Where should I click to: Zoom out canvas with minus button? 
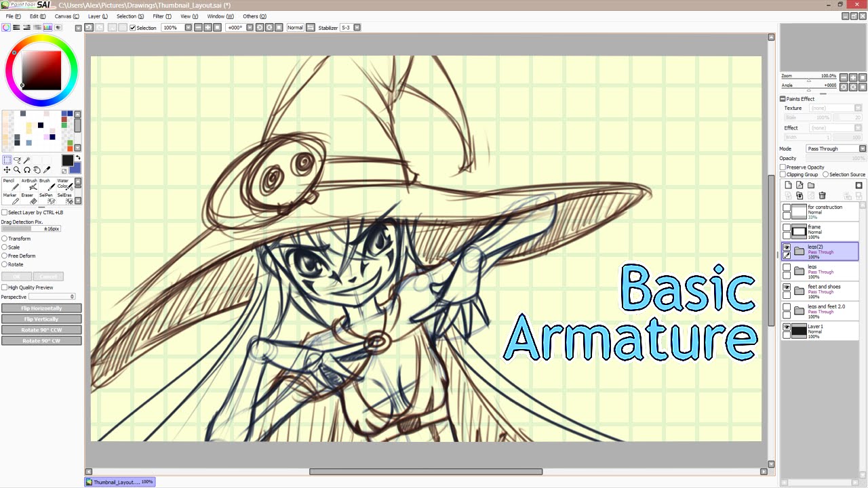point(198,28)
